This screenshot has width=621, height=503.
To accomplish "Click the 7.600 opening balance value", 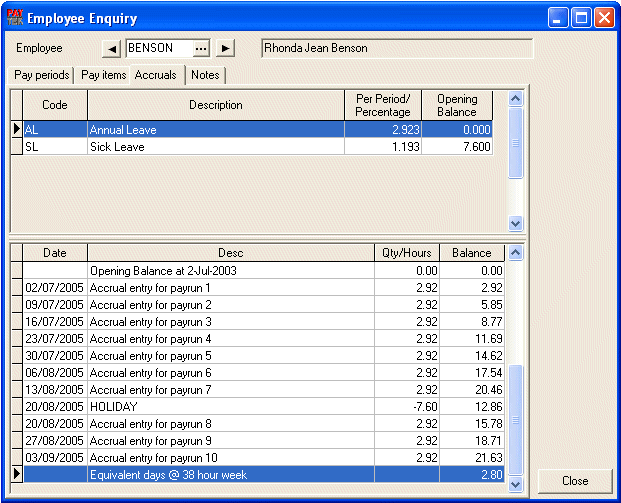I will pyautogui.click(x=457, y=147).
